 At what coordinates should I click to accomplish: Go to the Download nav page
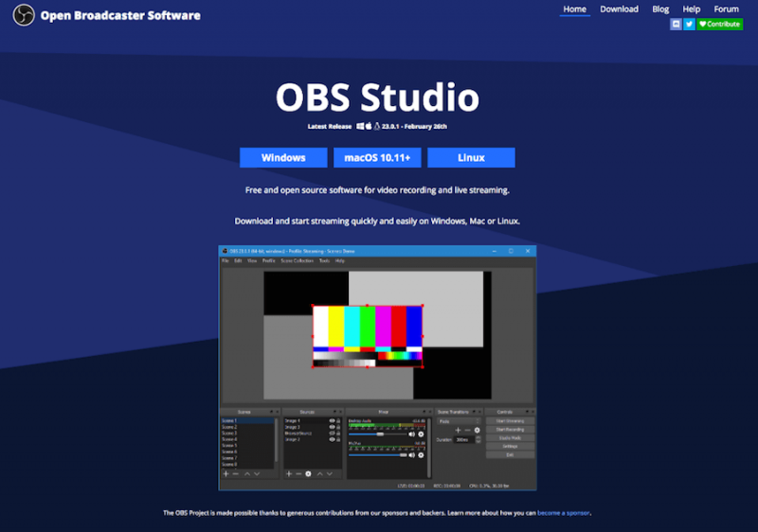tap(619, 9)
